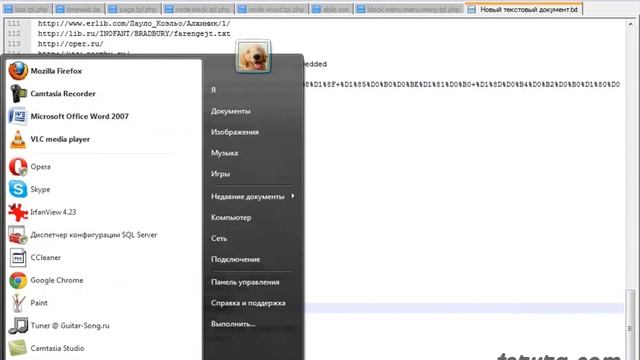The height and width of the screenshot is (360, 640).
Task: Click the user account dog picture
Action: coord(253,56)
